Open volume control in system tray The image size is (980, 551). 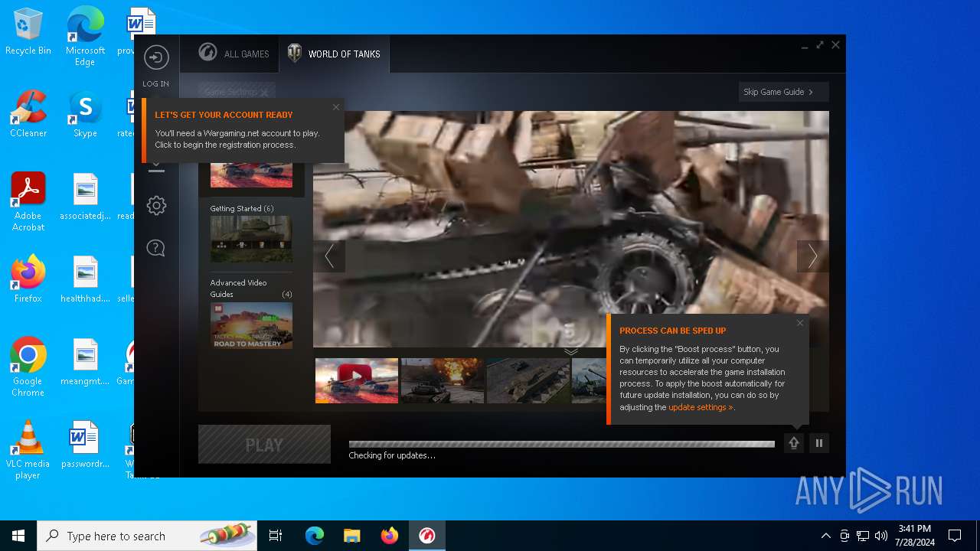click(x=881, y=536)
